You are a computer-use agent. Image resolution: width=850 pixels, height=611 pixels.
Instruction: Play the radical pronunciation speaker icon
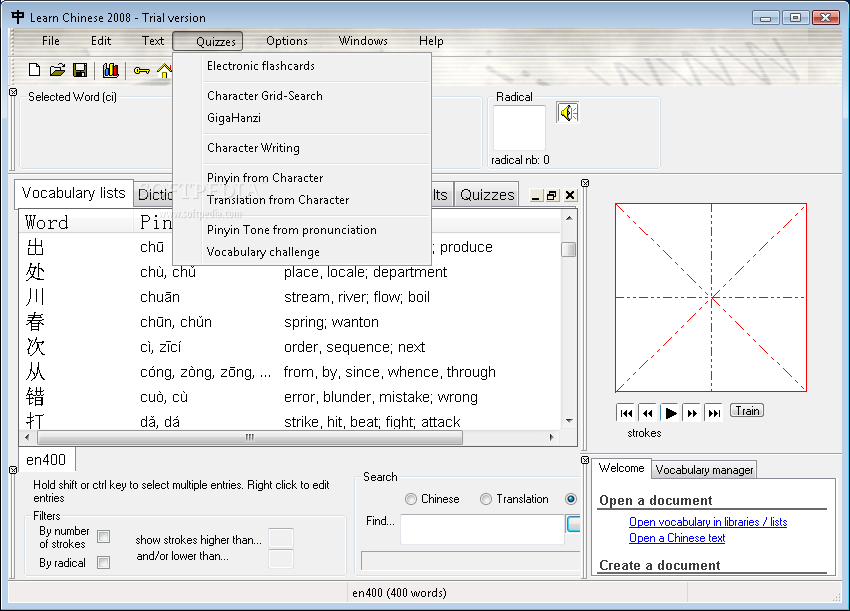[568, 113]
